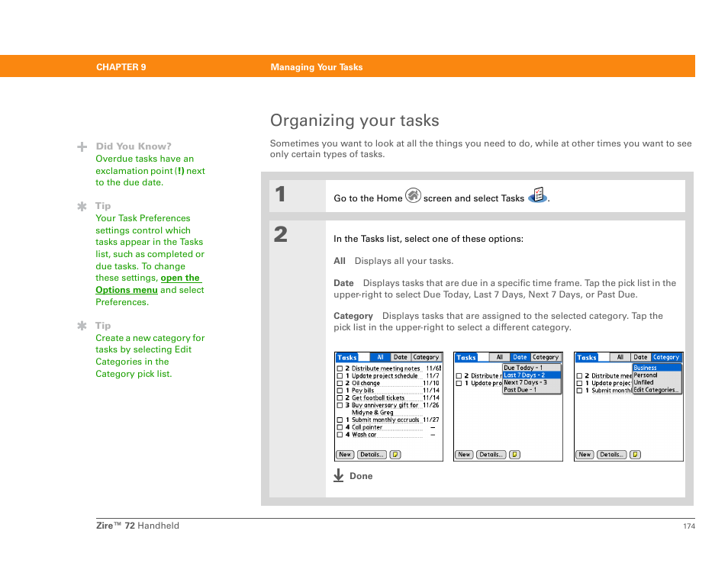Click the 11/6! overdue due date

(x=433, y=368)
